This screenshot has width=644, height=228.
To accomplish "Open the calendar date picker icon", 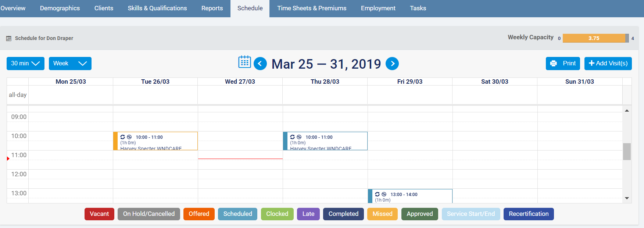I will (244, 62).
